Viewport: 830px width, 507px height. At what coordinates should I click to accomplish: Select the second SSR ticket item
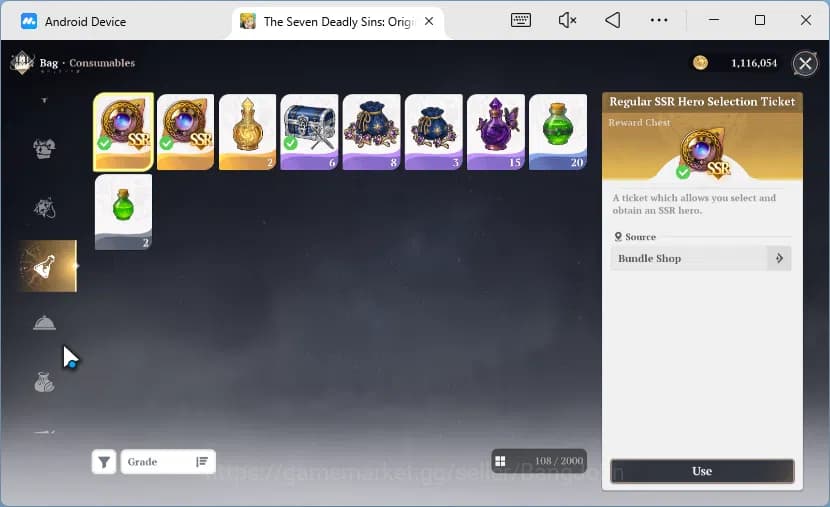185,132
